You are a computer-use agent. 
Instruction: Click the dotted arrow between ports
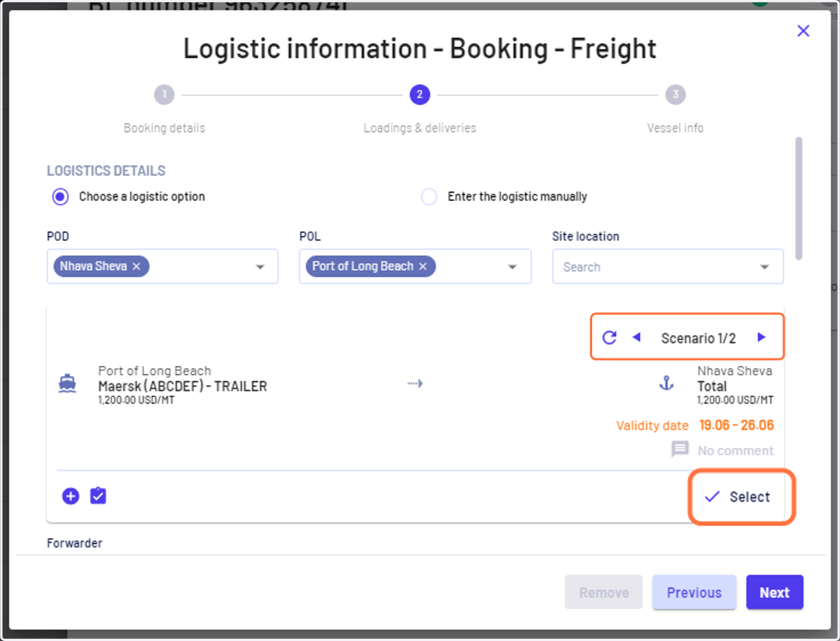pyautogui.click(x=415, y=383)
